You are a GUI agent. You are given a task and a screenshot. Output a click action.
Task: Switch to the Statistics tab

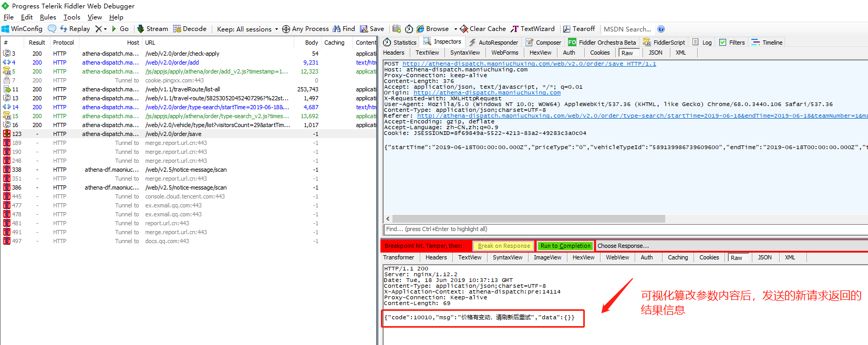tap(400, 43)
